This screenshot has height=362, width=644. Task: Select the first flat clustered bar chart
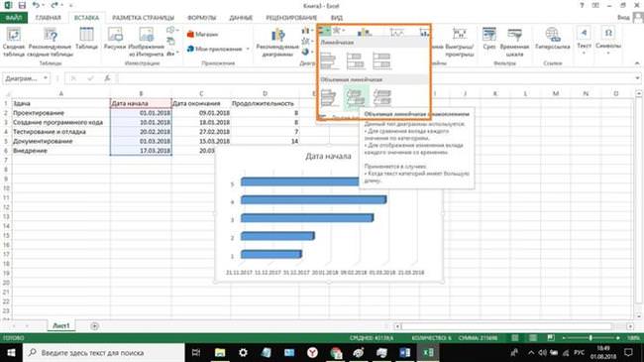(329, 61)
